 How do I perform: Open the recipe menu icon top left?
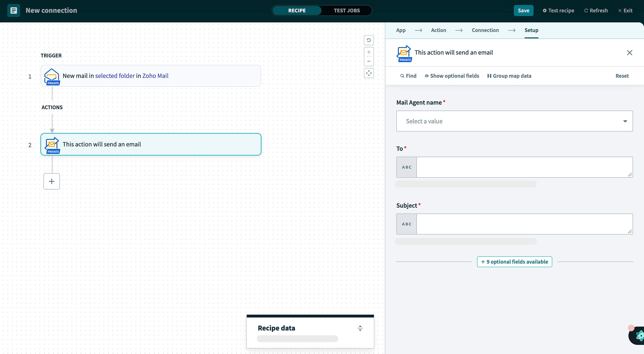click(x=14, y=11)
